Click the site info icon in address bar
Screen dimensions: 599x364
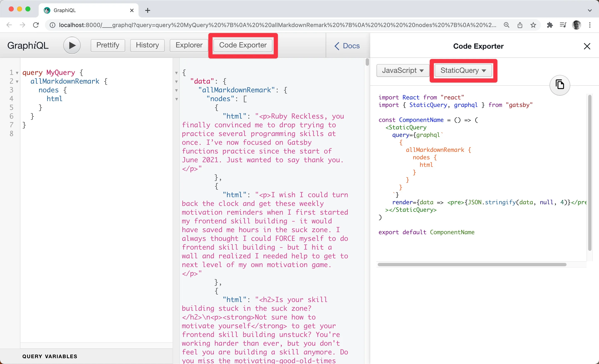(x=52, y=25)
